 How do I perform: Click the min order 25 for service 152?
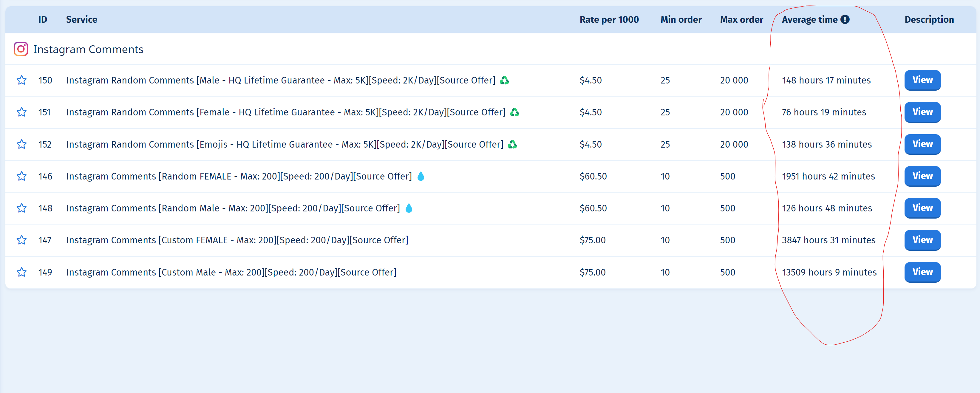(x=665, y=144)
